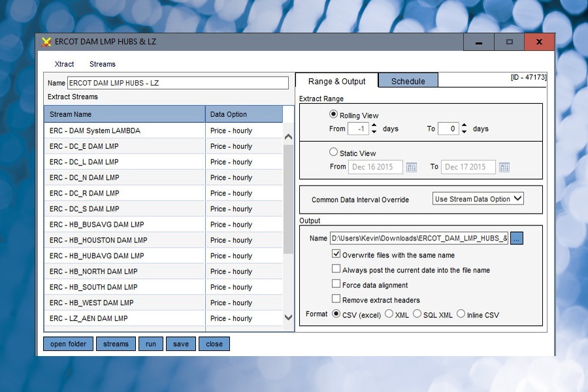Viewport: 588px width, 392px height.
Task: Click the streams button
Action: pyautogui.click(x=116, y=344)
